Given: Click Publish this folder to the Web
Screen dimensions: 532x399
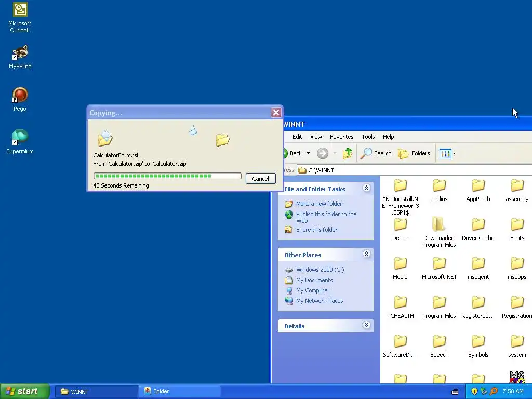Looking at the screenshot, I should [326, 217].
